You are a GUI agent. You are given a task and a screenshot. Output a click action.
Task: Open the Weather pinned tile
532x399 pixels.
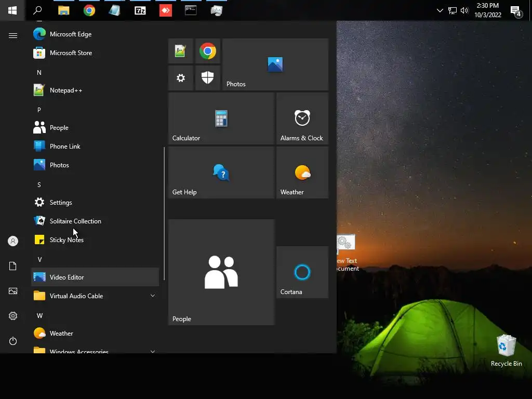pos(302,172)
